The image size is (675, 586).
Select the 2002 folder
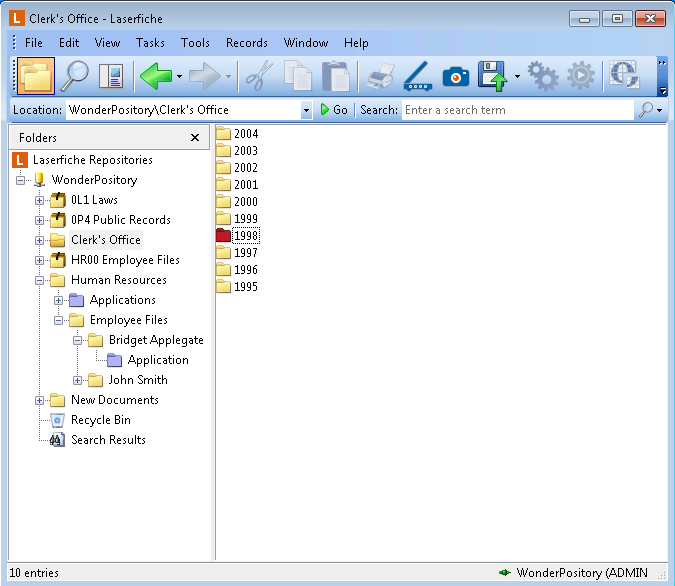point(237,168)
